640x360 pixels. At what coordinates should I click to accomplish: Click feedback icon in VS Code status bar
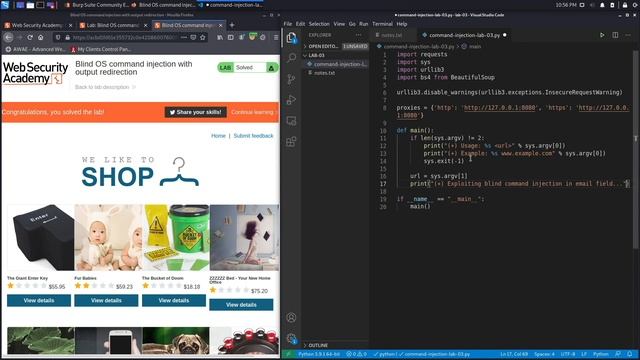[618, 354]
